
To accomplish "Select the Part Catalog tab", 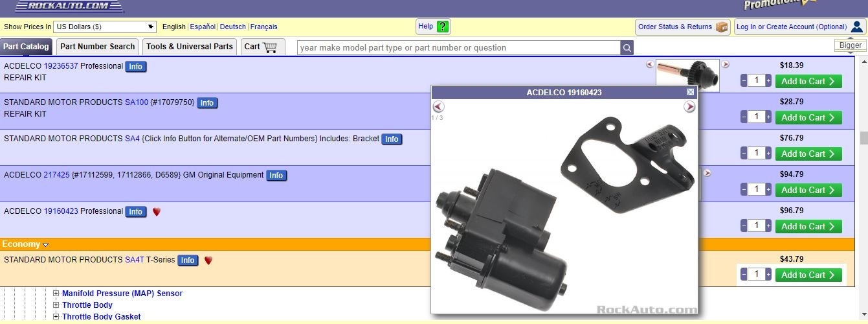I will tap(26, 47).
